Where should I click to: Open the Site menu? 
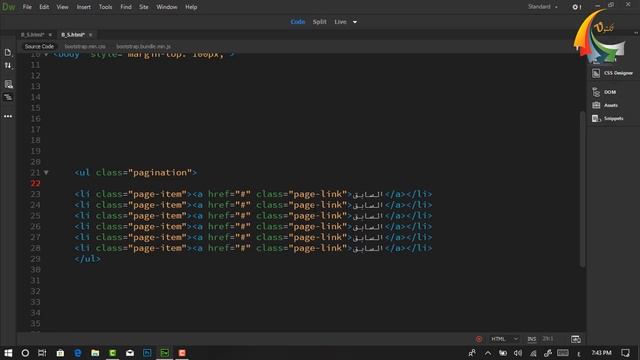click(x=144, y=7)
